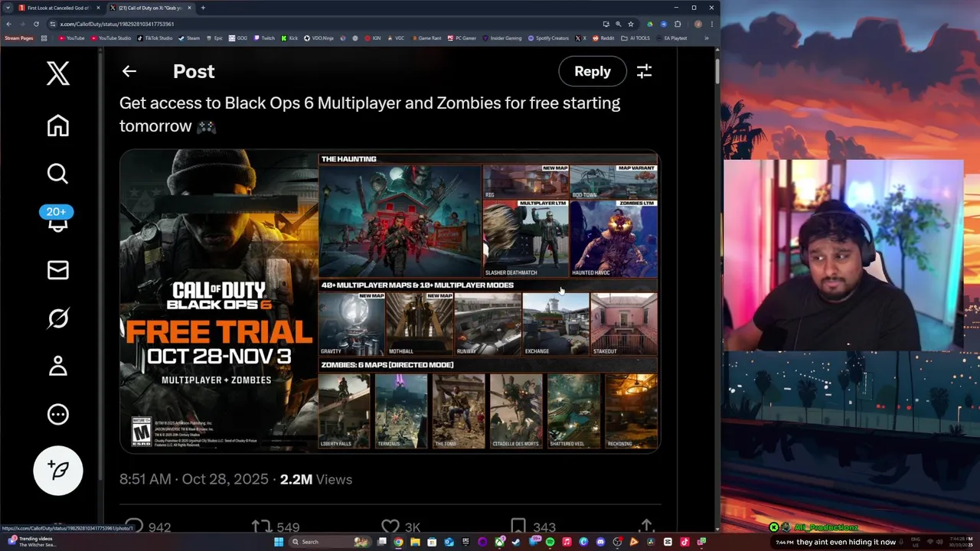Click the 2.2M Views count

coord(315,479)
